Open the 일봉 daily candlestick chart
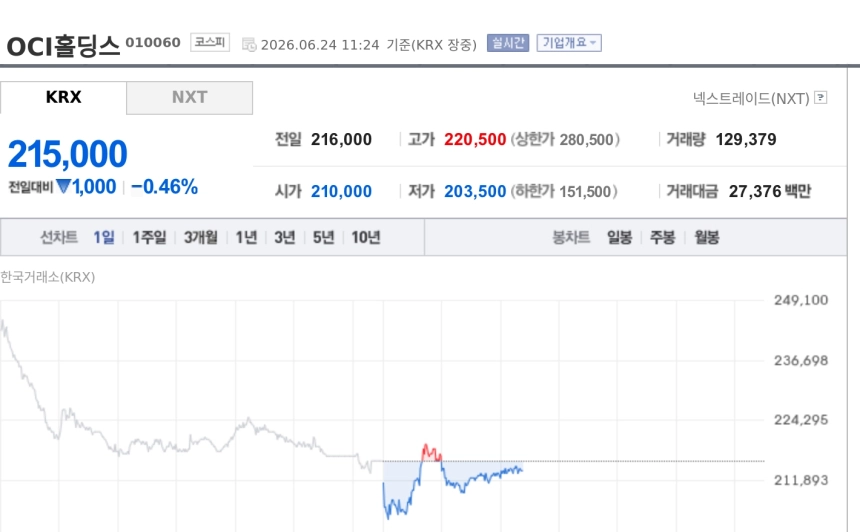 coord(619,237)
